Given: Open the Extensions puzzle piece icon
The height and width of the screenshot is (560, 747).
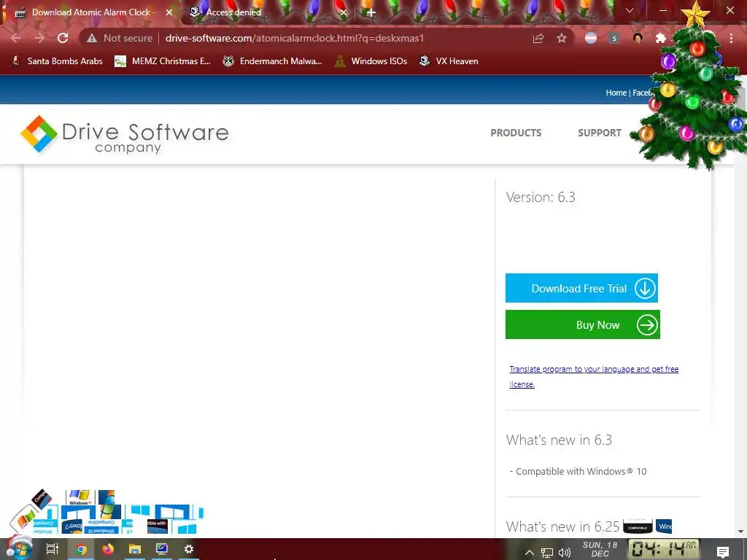Looking at the screenshot, I should pyautogui.click(x=661, y=38).
